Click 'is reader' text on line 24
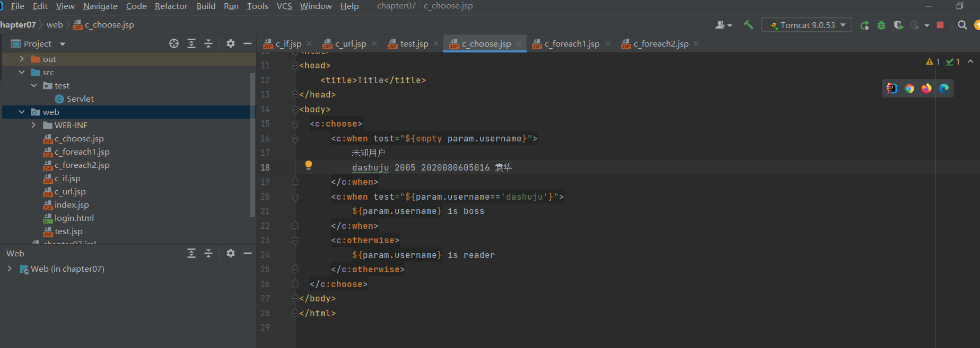The image size is (980, 348). [471, 255]
